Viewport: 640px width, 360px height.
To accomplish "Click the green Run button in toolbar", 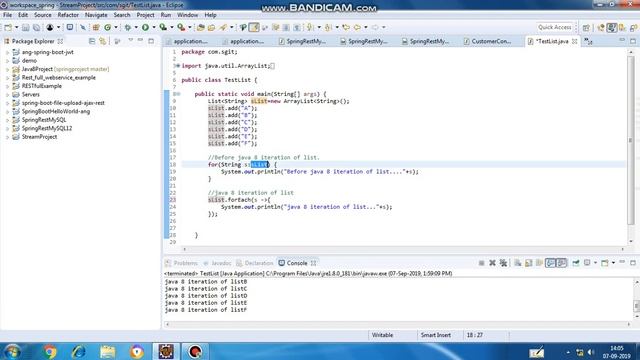I will [145, 27].
